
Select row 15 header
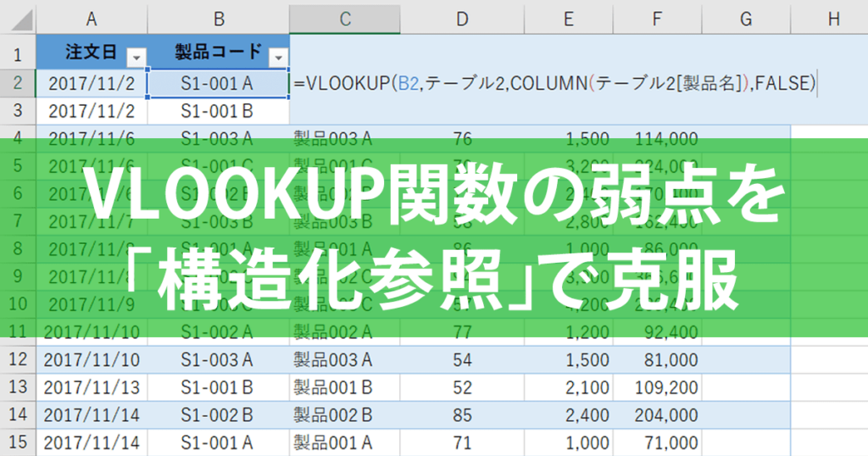pyautogui.click(x=19, y=442)
